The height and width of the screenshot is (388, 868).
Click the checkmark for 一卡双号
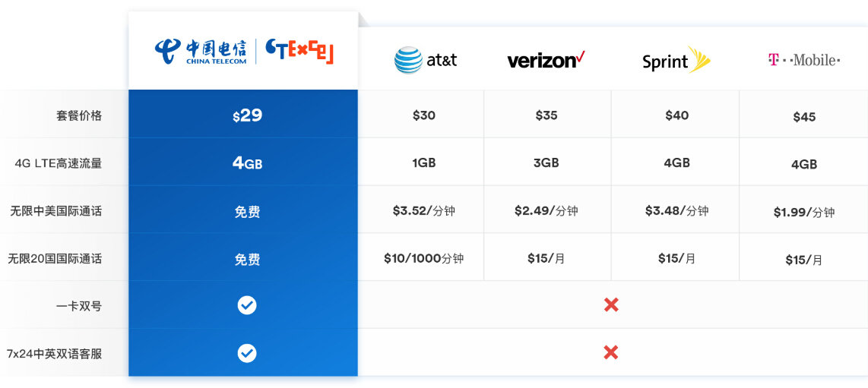tap(247, 305)
